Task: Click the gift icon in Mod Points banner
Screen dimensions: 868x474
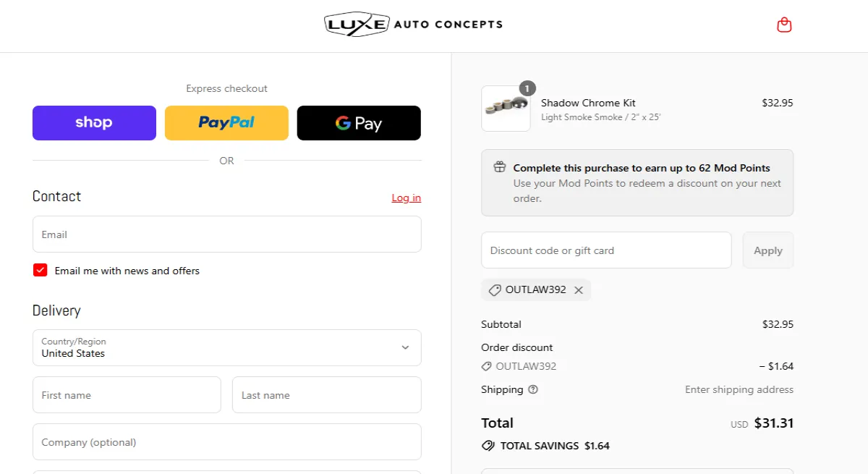Action: point(500,167)
